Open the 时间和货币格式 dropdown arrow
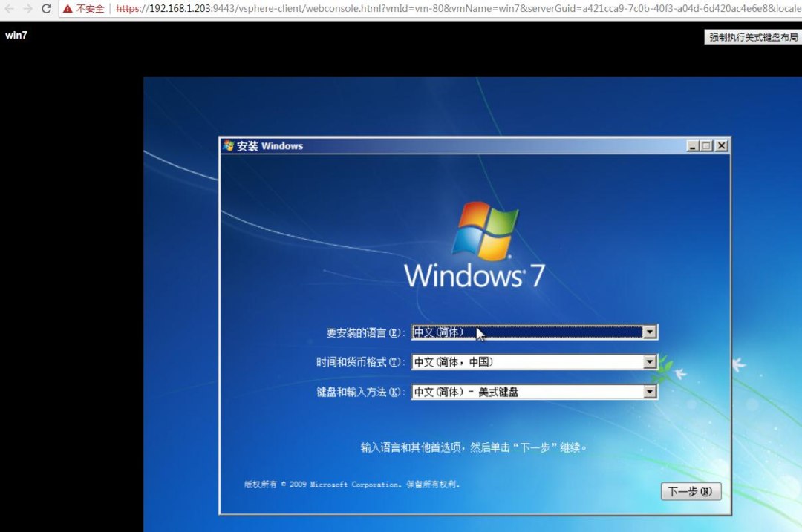Image resolution: width=802 pixels, height=532 pixels. tap(650, 362)
